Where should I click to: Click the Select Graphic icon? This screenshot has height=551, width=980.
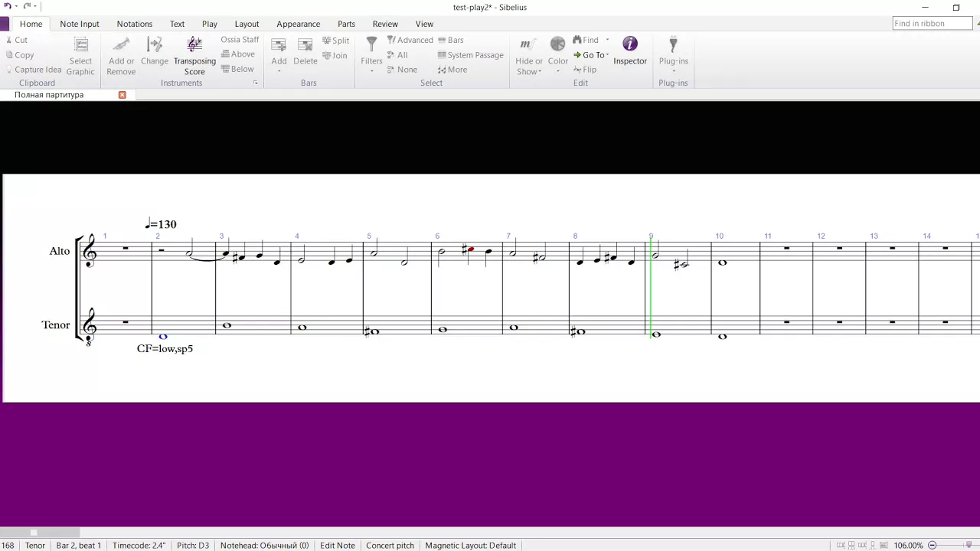click(80, 45)
